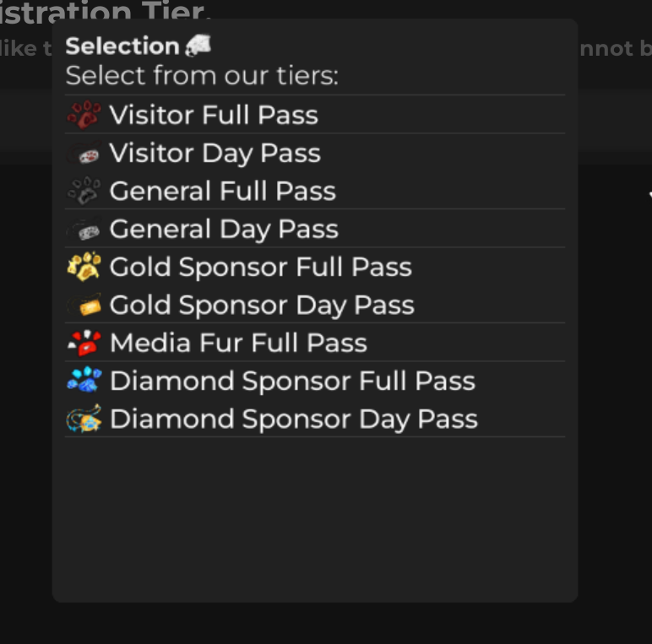This screenshot has width=652, height=644.
Task: Click the gold ticket Day Pass icon
Action: (x=84, y=305)
